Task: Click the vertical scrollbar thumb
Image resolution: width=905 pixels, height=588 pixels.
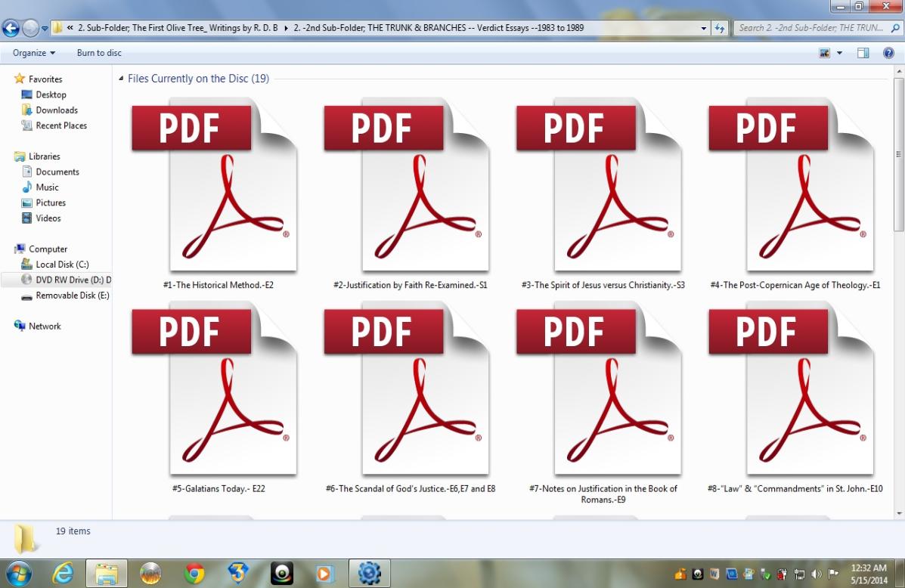Action: pos(899,155)
